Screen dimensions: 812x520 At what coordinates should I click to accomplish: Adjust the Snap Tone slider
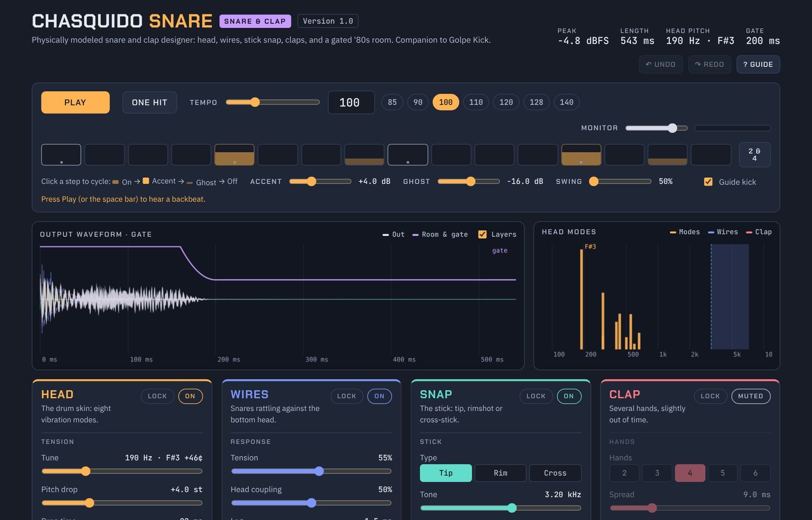coord(500,508)
